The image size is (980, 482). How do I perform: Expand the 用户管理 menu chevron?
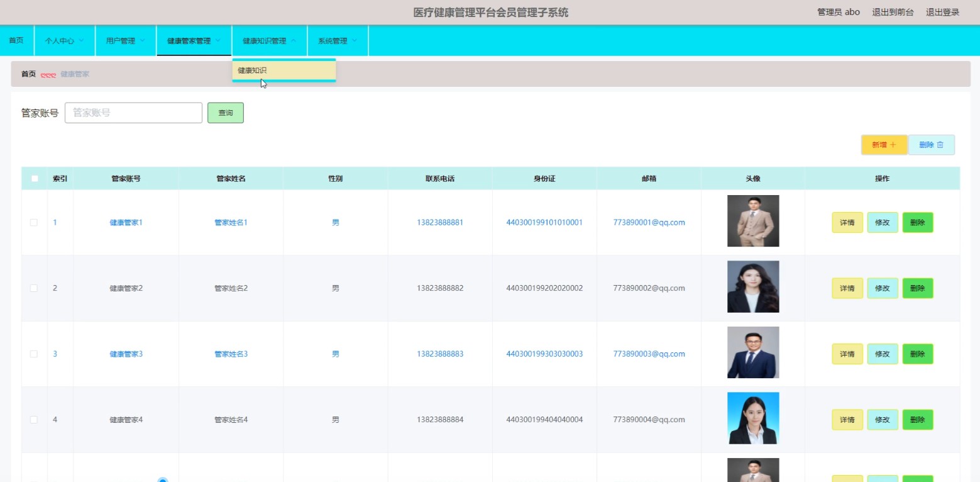pos(142,41)
